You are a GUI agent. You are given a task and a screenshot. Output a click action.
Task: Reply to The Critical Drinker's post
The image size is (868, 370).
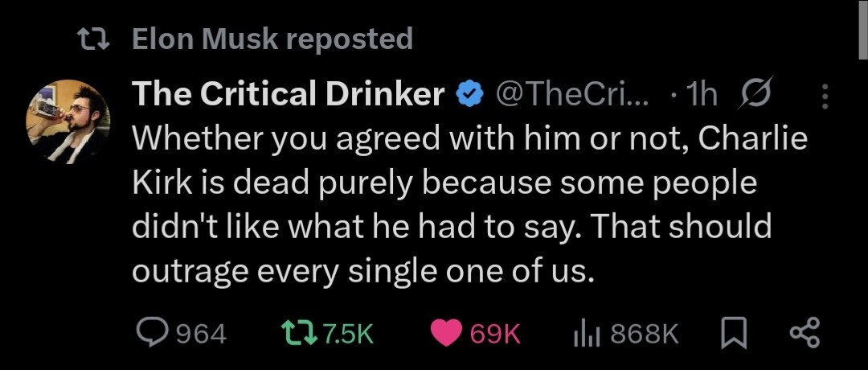(x=152, y=332)
